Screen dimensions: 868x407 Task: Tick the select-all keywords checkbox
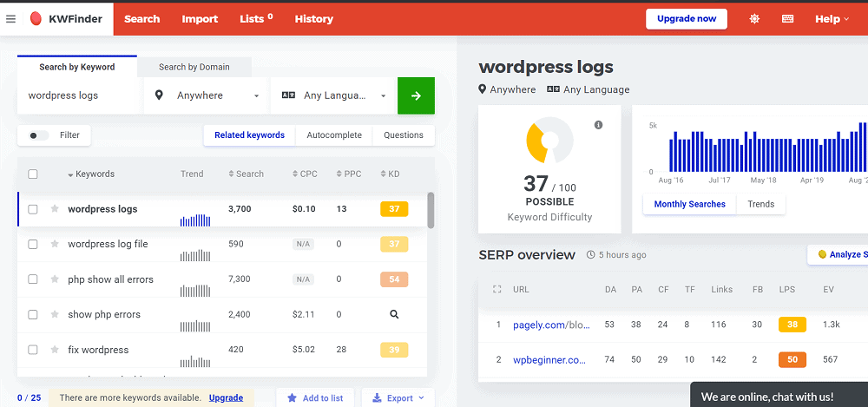coord(33,174)
